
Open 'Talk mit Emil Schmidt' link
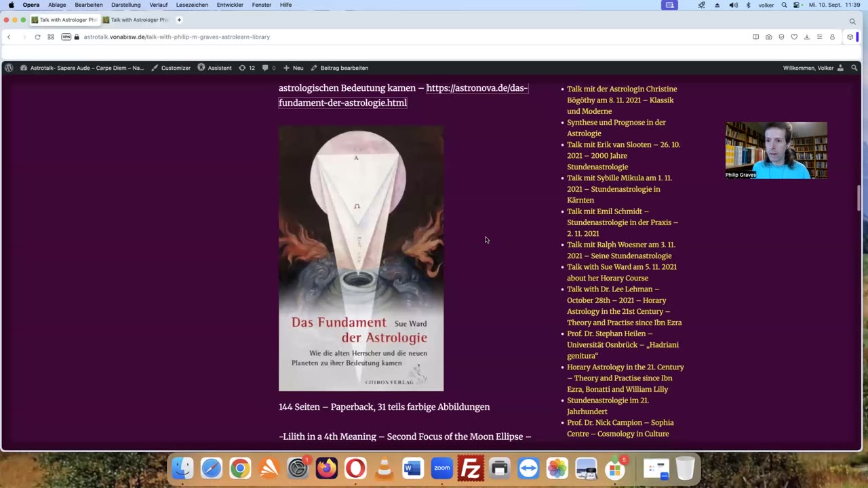click(x=623, y=222)
